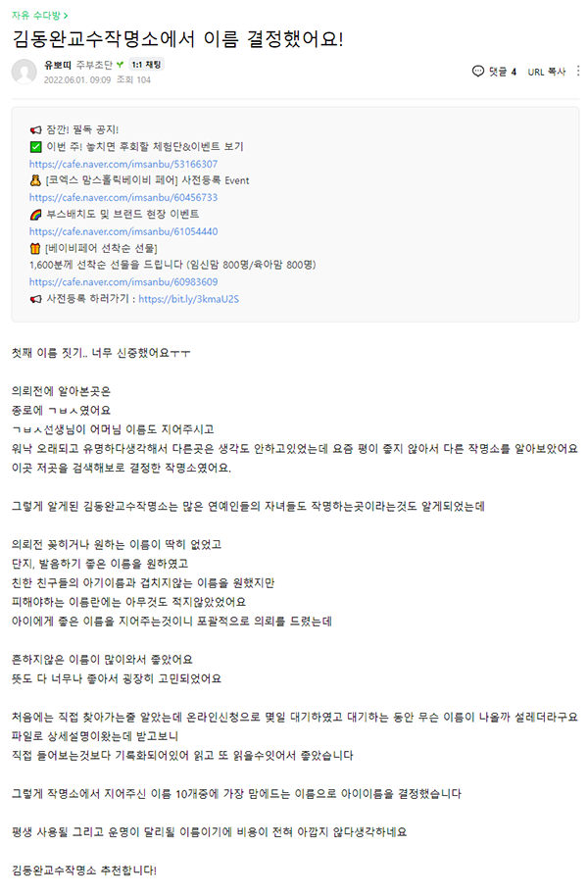
Task: Start a 1:1 채팅 with author
Action: [146, 65]
